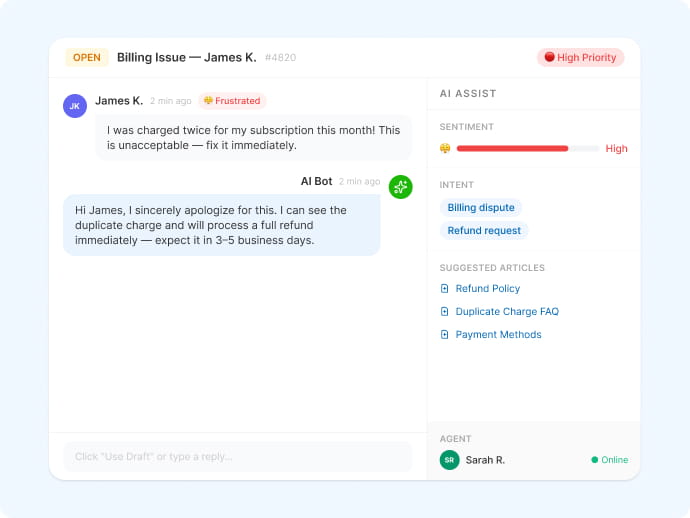Viewport: 690px width, 518px height.
Task: Click the JK customer avatar
Action: (x=75, y=106)
